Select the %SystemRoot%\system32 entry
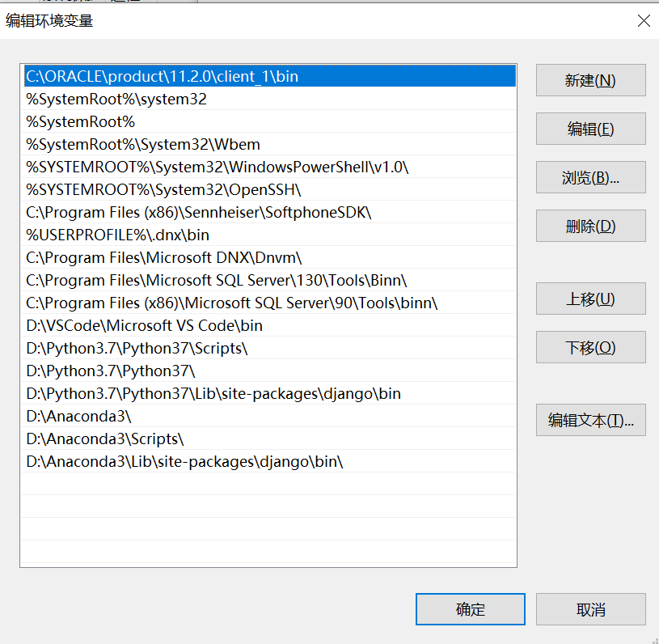The image size is (659, 644). click(270, 99)
